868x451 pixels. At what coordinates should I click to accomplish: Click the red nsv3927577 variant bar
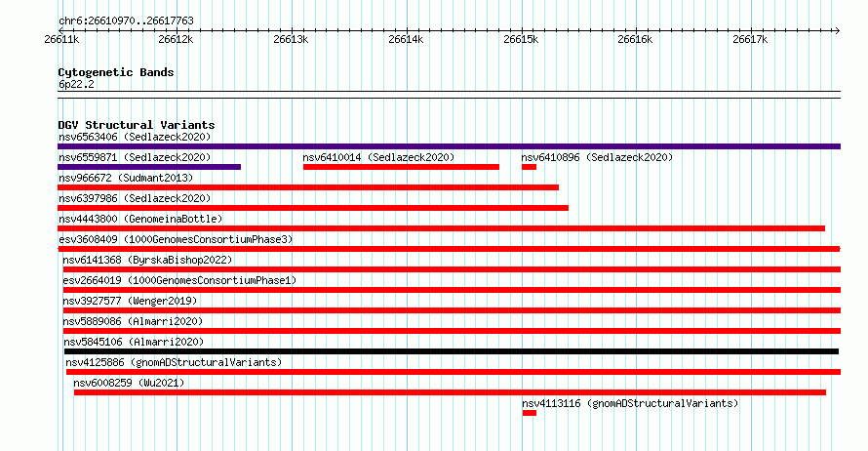(x=452, y=310)
